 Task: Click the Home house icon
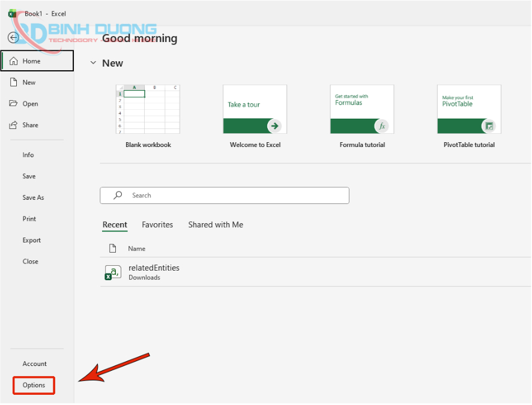[14, 61]
